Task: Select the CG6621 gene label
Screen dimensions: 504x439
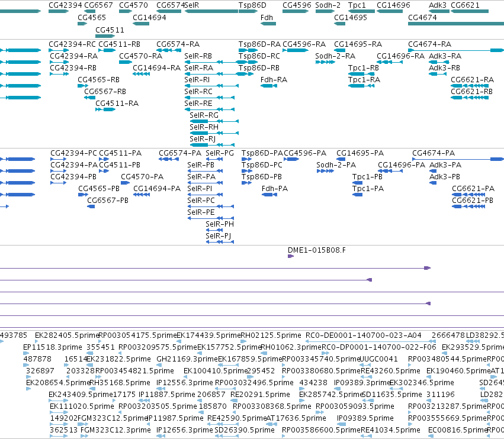Action: (x=465, y=5)
